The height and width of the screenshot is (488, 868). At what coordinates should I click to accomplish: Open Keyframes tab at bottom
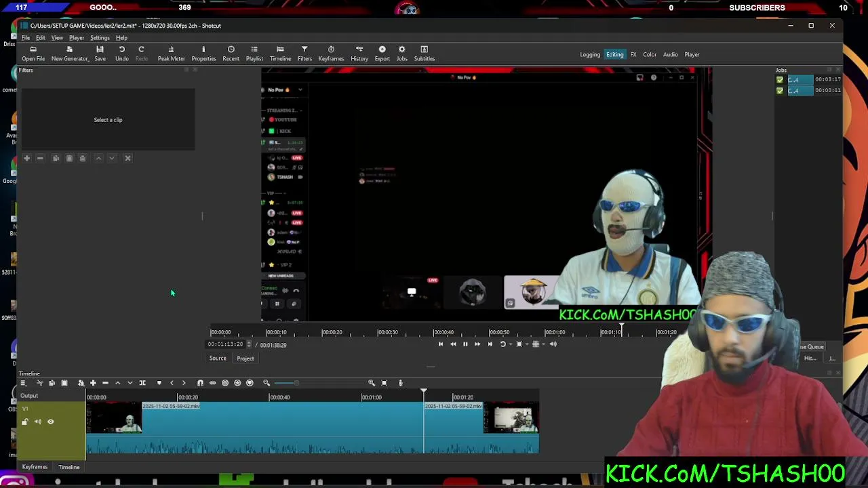coord(35,467)
